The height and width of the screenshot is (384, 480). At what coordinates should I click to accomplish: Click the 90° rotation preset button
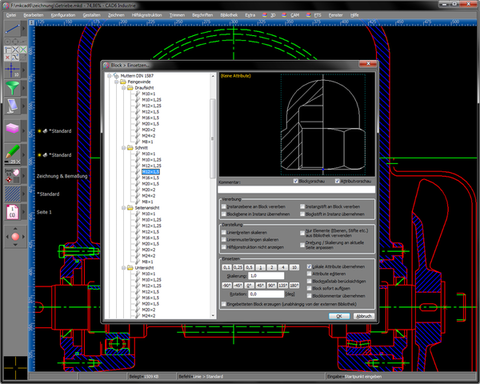coord(271,285)
